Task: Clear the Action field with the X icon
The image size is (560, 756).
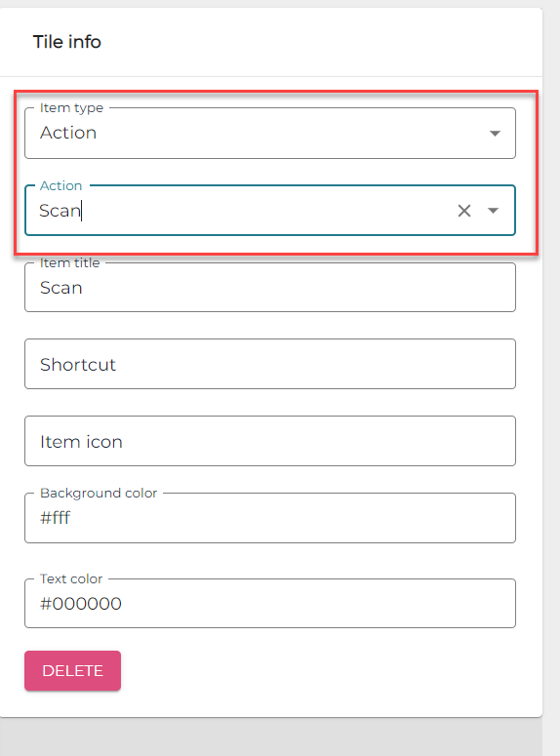Action: pyautogui.click(x=464, y=211)
